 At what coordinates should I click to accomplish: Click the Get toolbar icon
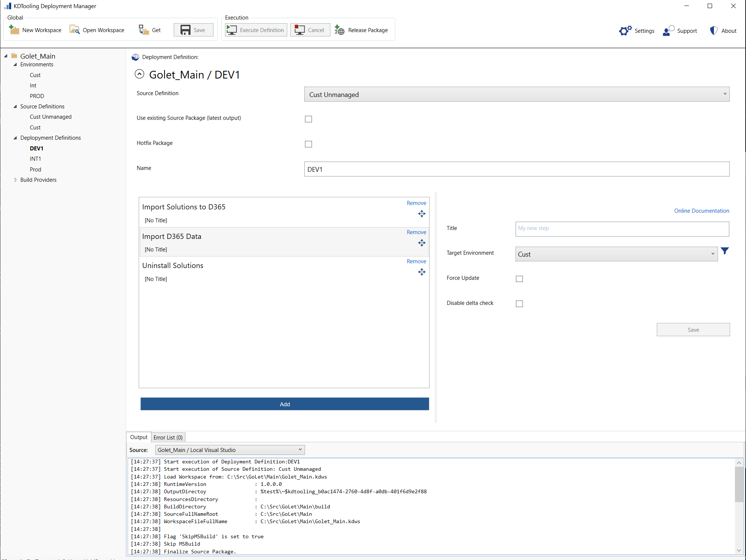coord(143,30)
